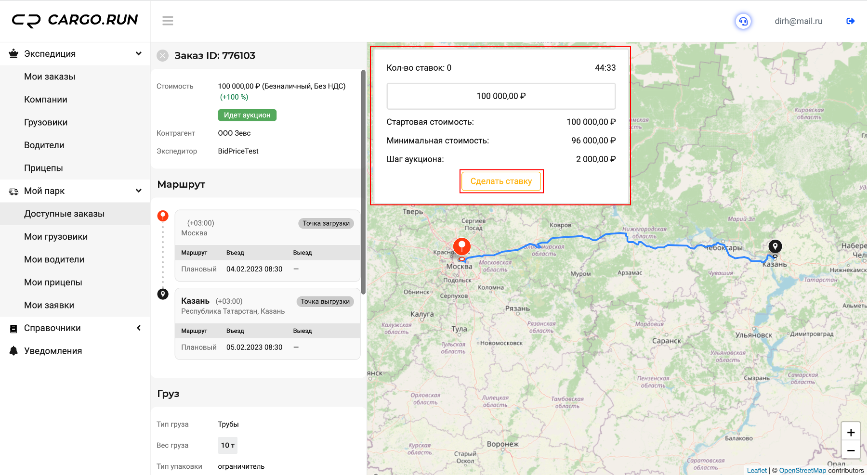
Task: Zoom in the map with plus
Action: (x=851, y=432)
